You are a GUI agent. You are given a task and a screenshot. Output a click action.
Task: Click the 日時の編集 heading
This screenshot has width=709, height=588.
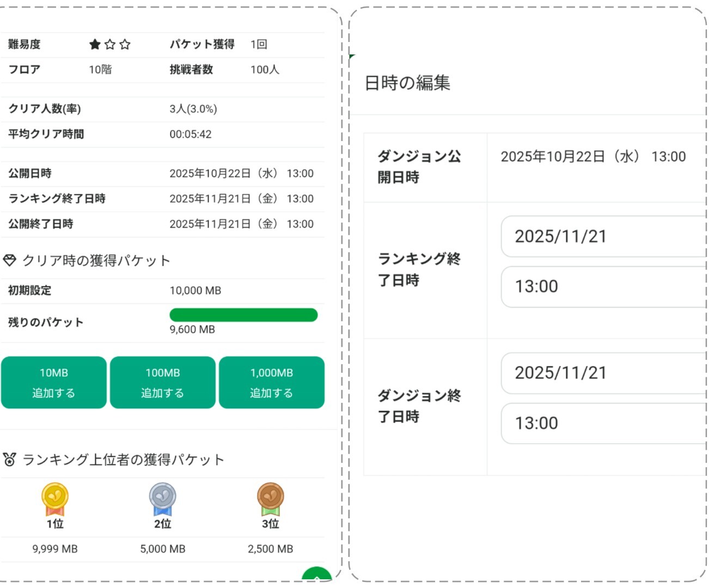(x=407, y=83)
